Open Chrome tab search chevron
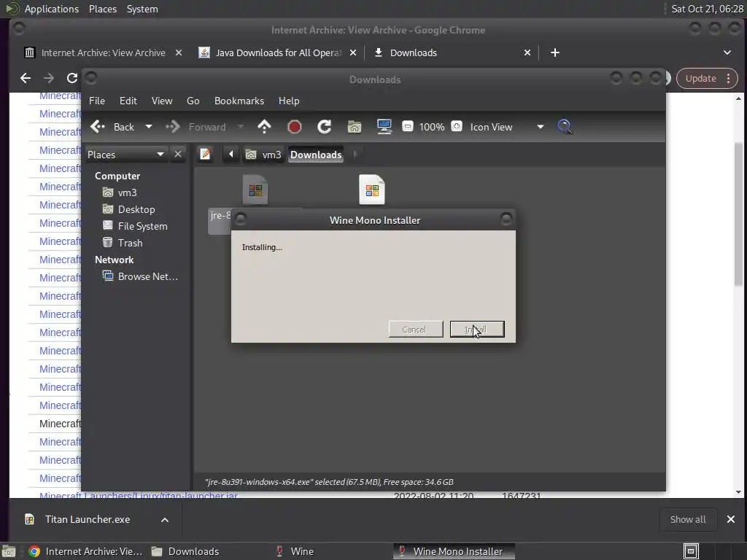 click(727, 52)
